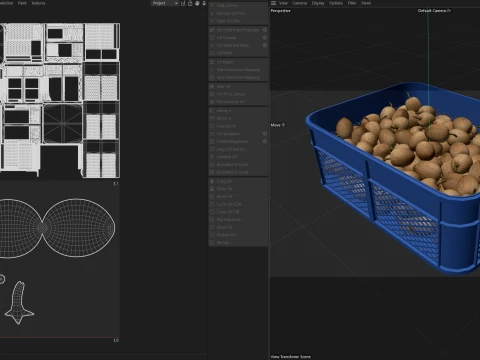
Task: Open the Textures menu in texture view
Action: pos(38,3)
